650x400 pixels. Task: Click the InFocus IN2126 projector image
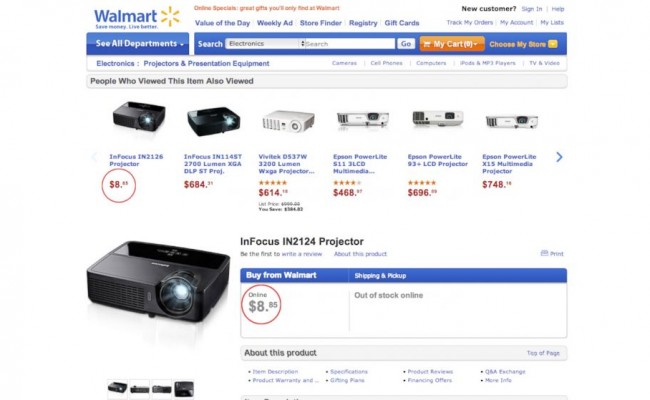click(138, 118)
